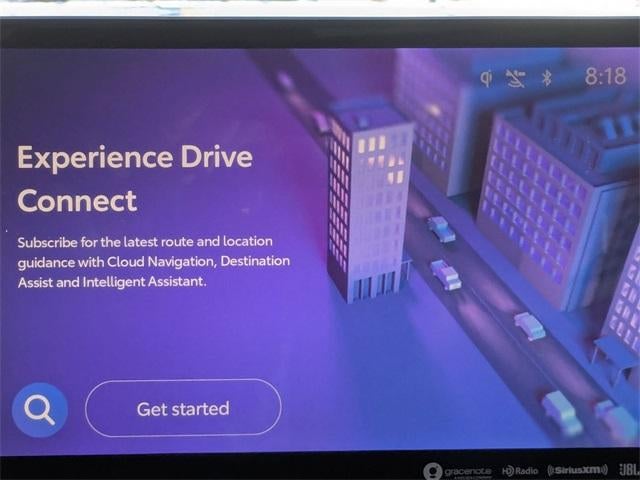The height and width of the screenshot is (480, 640).
Task: Tap the wireless charging status icon
Action: (x=486, y=78)
